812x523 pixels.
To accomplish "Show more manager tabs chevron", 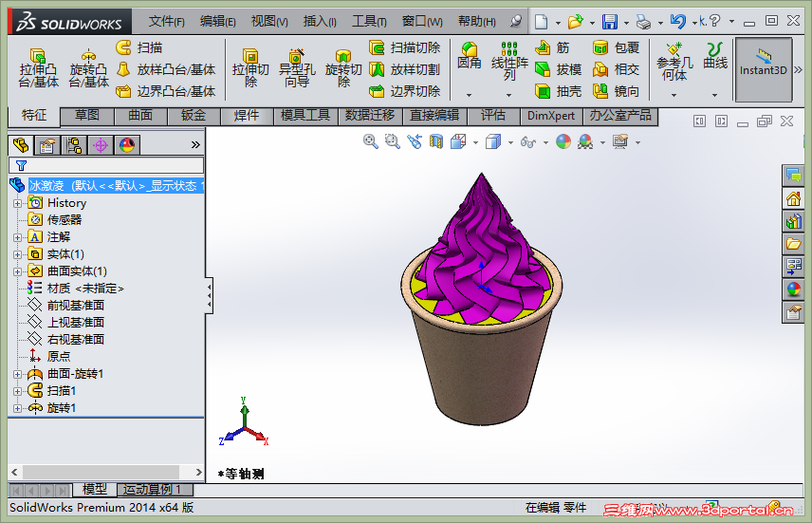I will click(195, 145).
